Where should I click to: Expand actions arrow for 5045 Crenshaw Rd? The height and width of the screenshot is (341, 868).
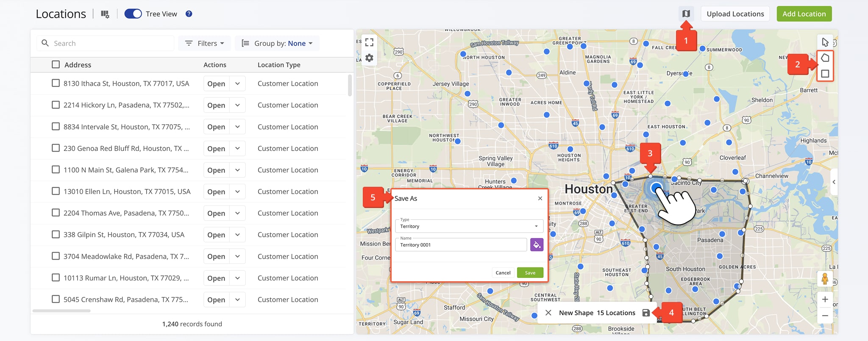pyautogui.click(x=237, y=299)
